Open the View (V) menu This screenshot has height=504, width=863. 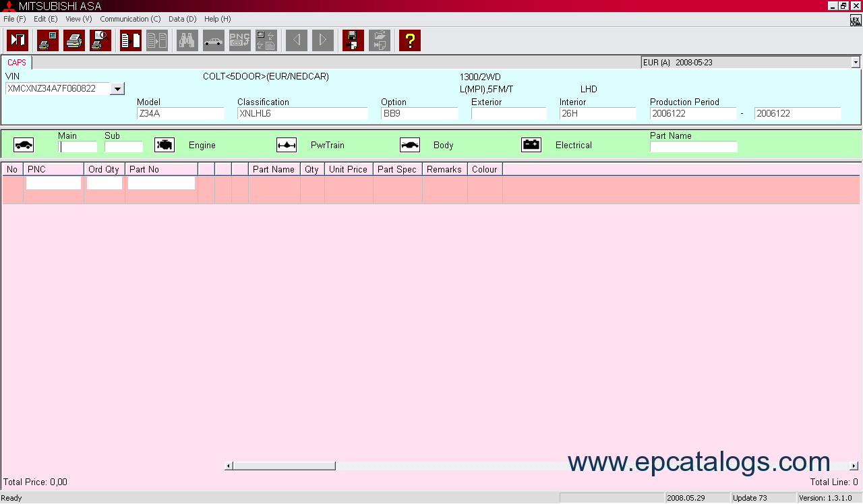[79, 19]
